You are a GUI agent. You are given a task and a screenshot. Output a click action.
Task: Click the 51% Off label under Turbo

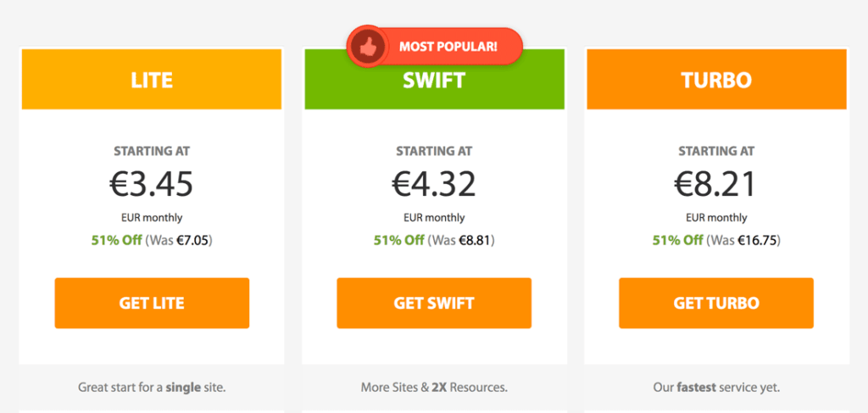coord(678,241)
